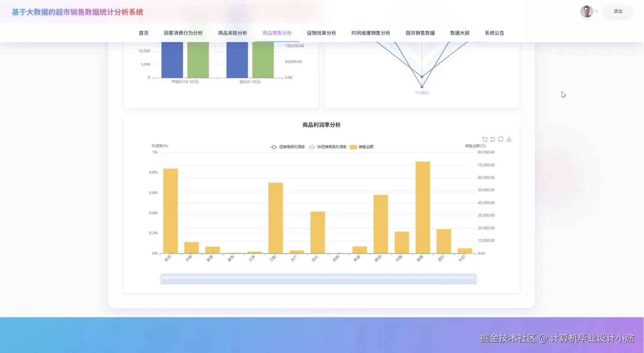Open the 数据大屏 tab
This screenshot has width=644, height=353.
tap(460, 33)
